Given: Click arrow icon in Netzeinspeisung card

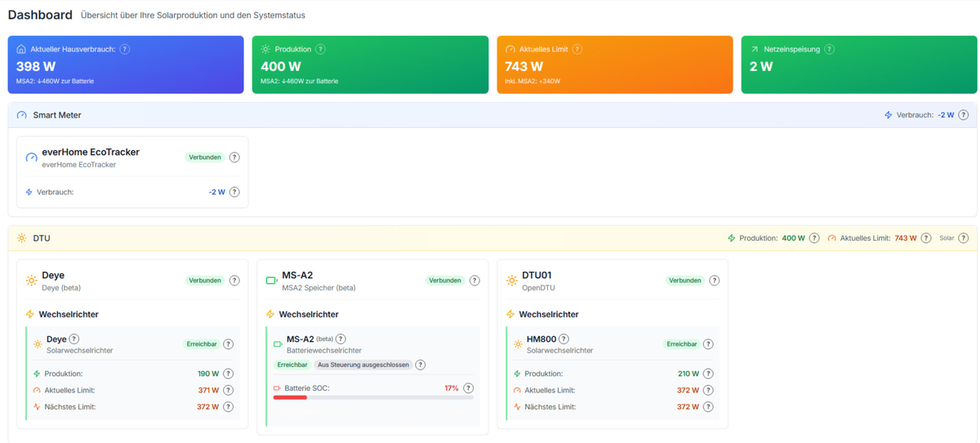Looking at the screenshot, I should coord(755,49).
